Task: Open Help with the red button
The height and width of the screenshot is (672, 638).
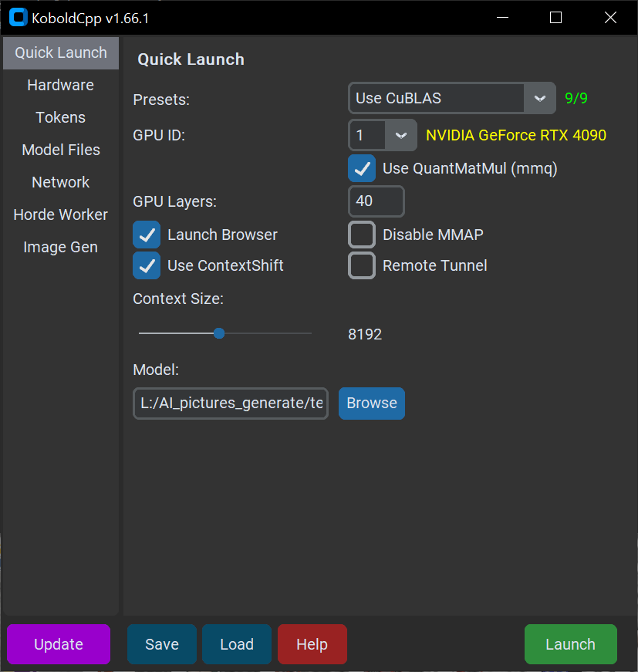Action: click(x=312, y=644)
